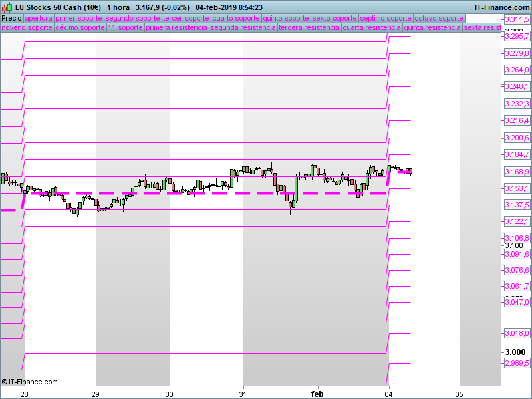The image size is (532, 399).
Task: Open 'primera resistencia' indicator label
Action: 176,28
